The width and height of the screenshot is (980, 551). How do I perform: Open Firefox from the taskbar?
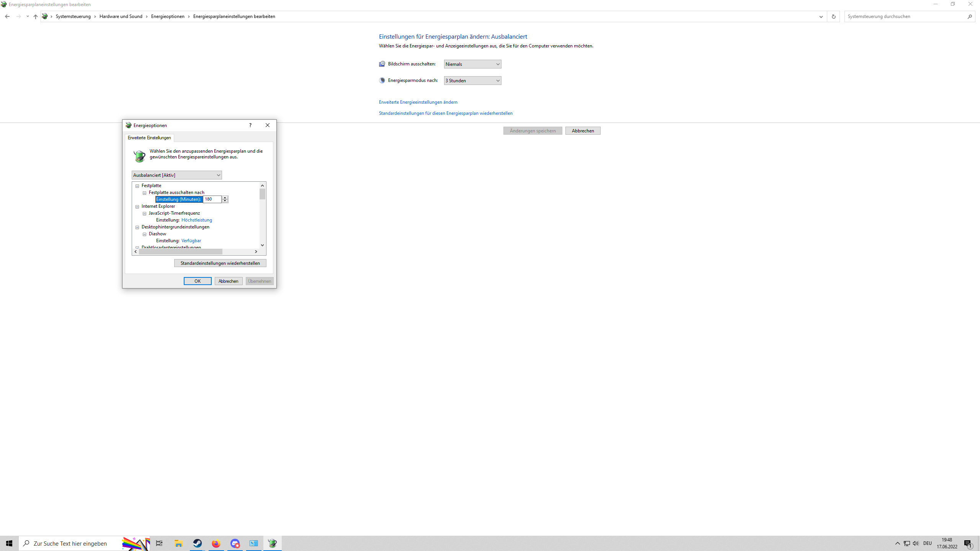pyautogui.click(x=216, y=543)
